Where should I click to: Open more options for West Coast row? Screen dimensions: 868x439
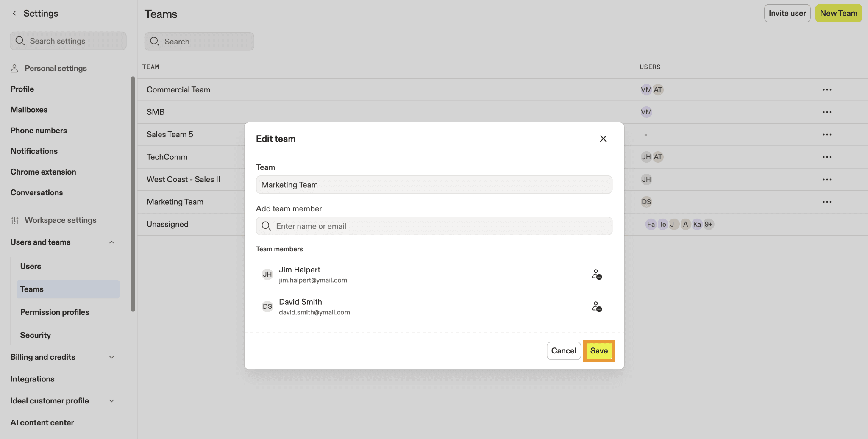pyautogui.click(x=827, y=180)
